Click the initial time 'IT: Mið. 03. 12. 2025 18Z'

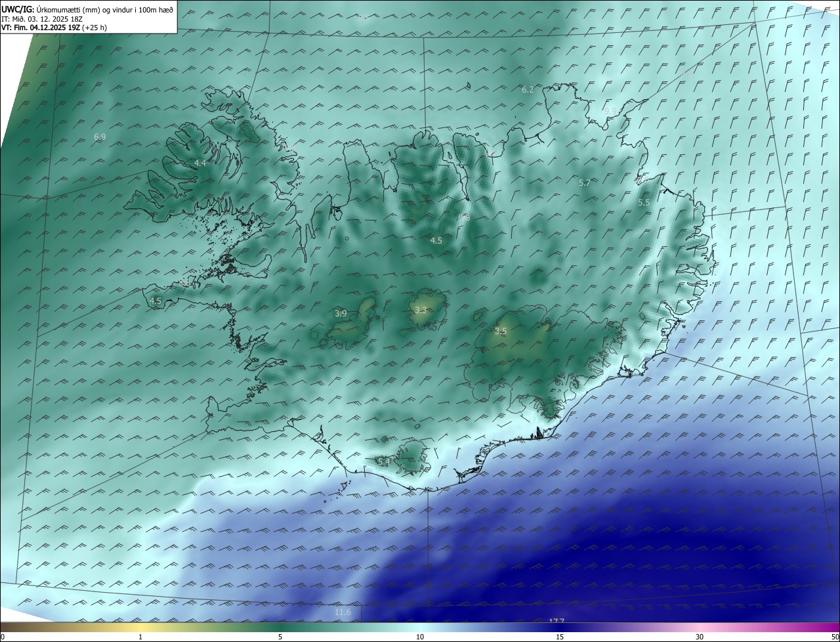[x=42, y=19]
